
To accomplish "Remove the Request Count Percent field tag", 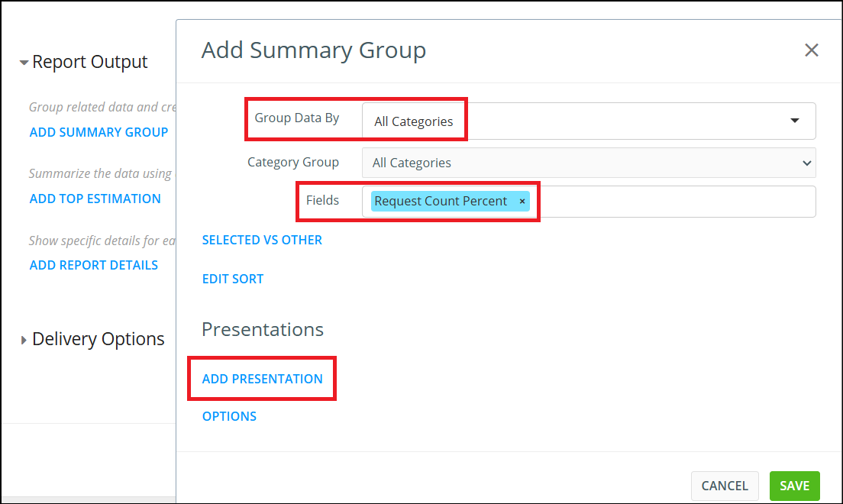I will [522, 202].
